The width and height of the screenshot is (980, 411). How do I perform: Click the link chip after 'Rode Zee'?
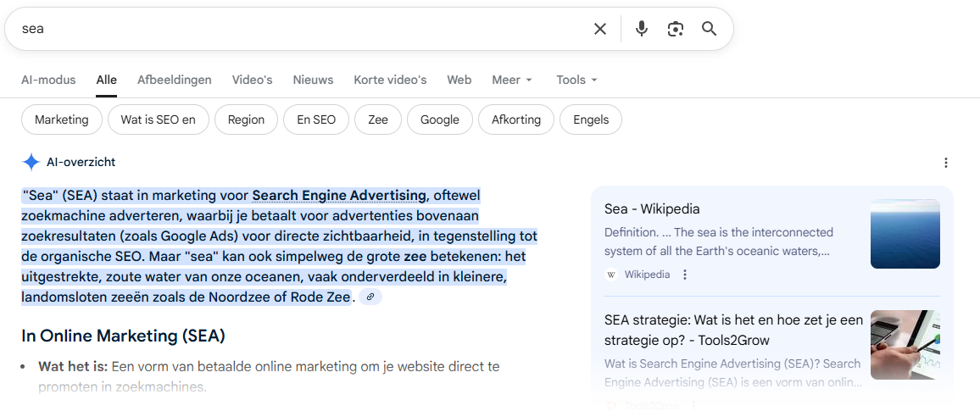(x=370, y=297)
